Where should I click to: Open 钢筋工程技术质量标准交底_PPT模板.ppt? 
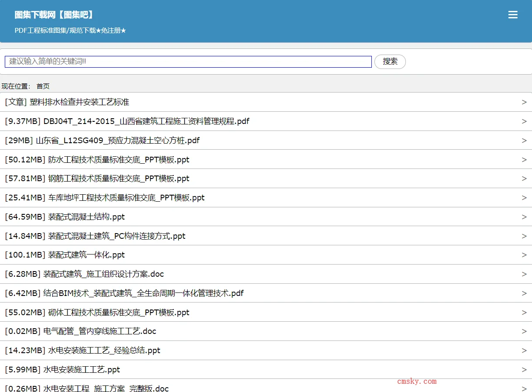coord(266,179)
